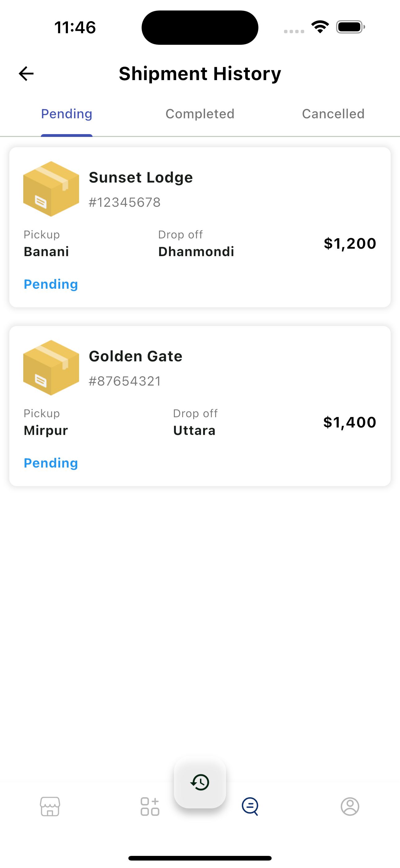The image size is (400, 868).
Task: Tap the Sunset Lodge package box icon
Action: coord(51,189)
